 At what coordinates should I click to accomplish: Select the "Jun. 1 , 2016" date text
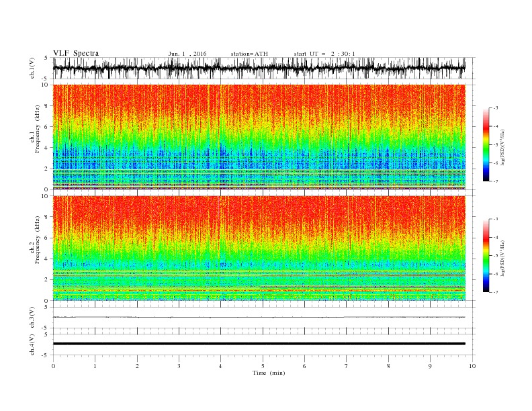[187, 54]
